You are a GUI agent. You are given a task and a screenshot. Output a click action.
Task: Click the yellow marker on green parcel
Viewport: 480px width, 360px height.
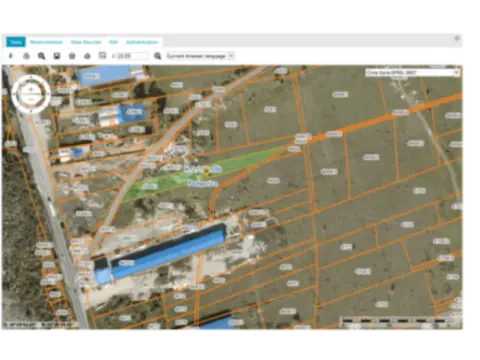[x=206, y=171]
